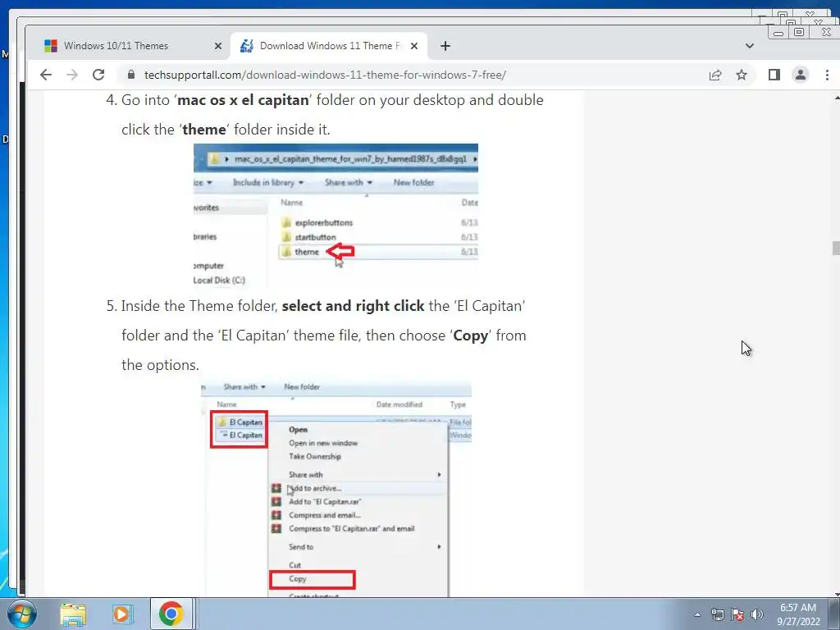The image size is (840, 630).
Task: Open a new browser tab
Action: point(445,46)
